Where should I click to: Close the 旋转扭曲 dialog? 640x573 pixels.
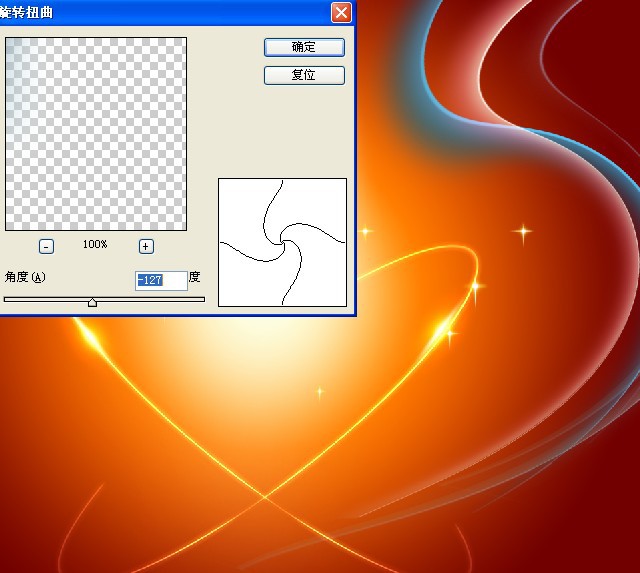pos(341,12)
